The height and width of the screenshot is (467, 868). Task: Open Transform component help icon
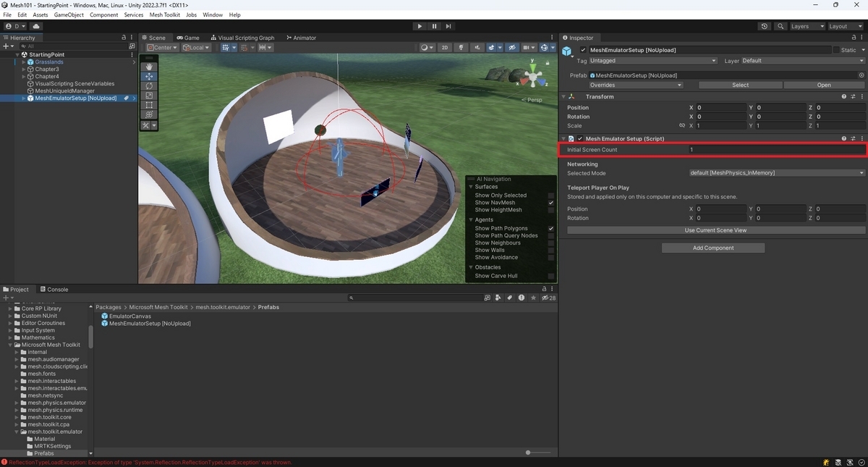[843, 96]
